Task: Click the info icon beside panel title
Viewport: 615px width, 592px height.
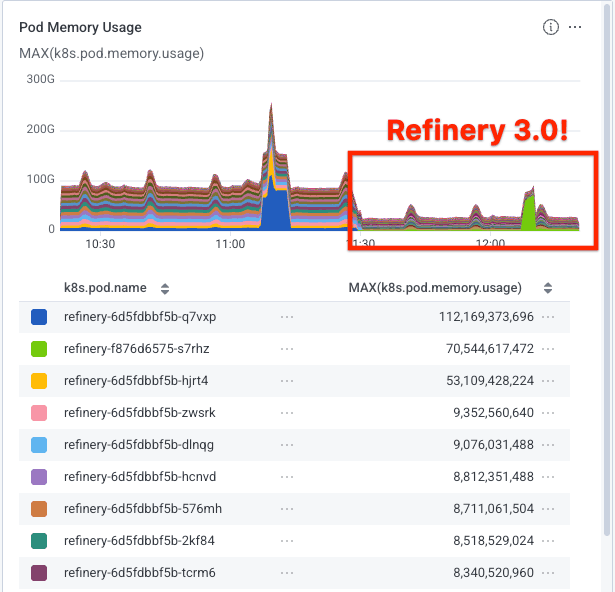Action: coord(550,27)
